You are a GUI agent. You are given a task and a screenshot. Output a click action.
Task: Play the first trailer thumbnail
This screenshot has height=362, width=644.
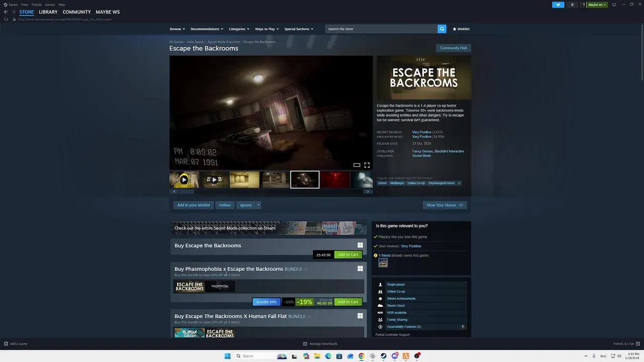tap(184, 179)
